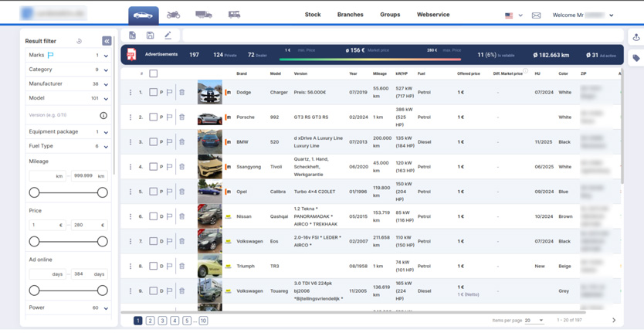Expand the Fuel Type filter dropdown
Viewport: 644px width, 333px height.
(x=106, y=146)
